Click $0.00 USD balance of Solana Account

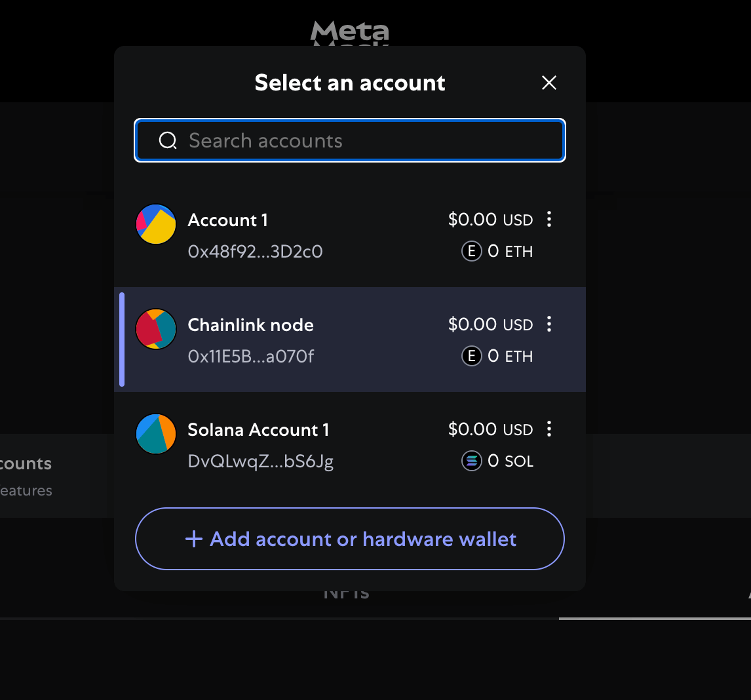coord(490,429)
